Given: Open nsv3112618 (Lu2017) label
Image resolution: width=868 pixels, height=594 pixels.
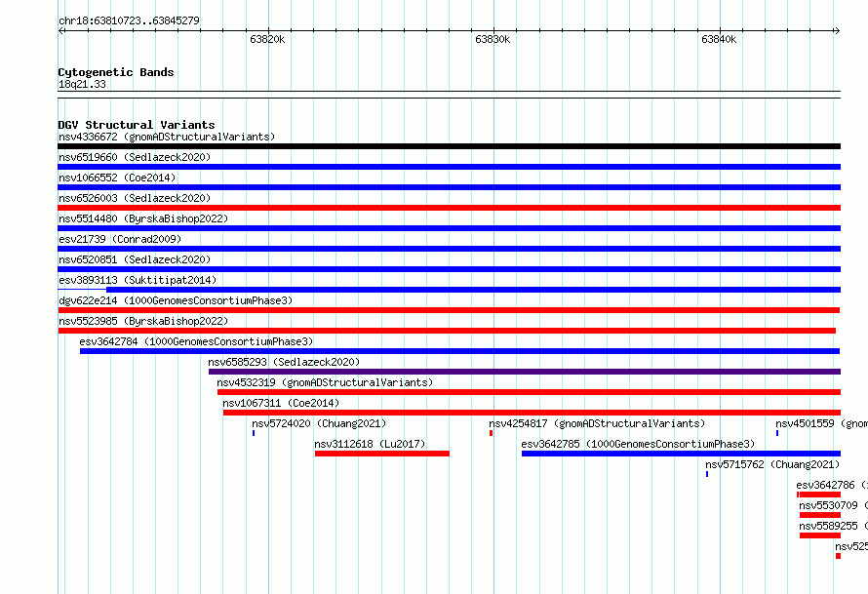Looking at the screenshot, I should click(x=370, y=444).
